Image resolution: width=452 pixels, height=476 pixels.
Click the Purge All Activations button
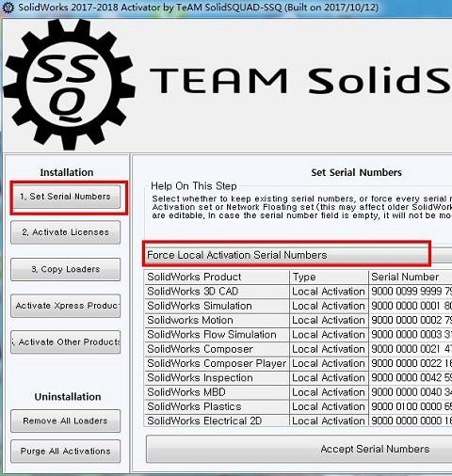66,452
